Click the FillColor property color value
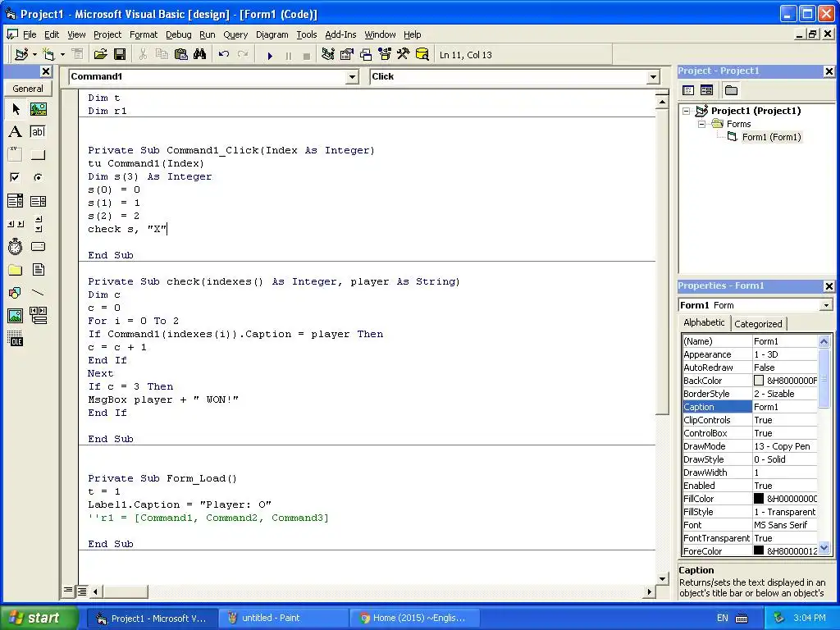This screenshot has height=630, width=840. [785, 499]
